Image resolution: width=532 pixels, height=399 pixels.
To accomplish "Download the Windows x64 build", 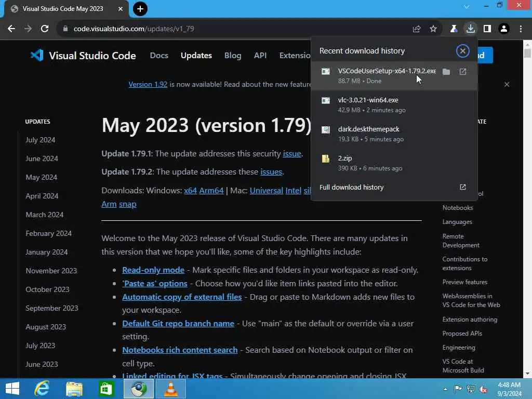I will click(x=190, y=191).
